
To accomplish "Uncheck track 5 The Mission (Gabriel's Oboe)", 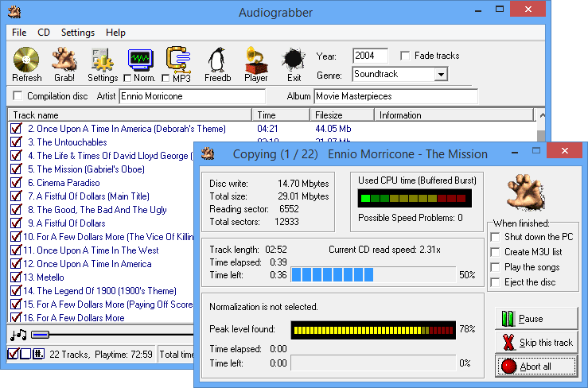I will point(16,169).
